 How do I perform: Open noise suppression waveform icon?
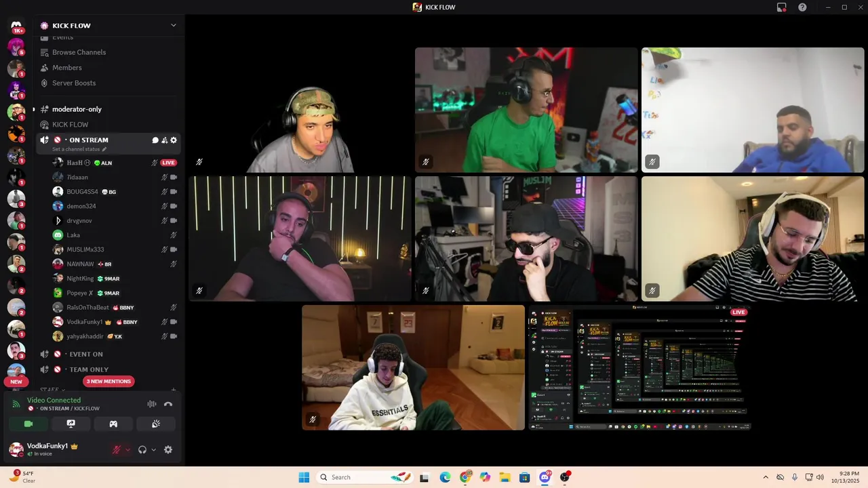152,404
